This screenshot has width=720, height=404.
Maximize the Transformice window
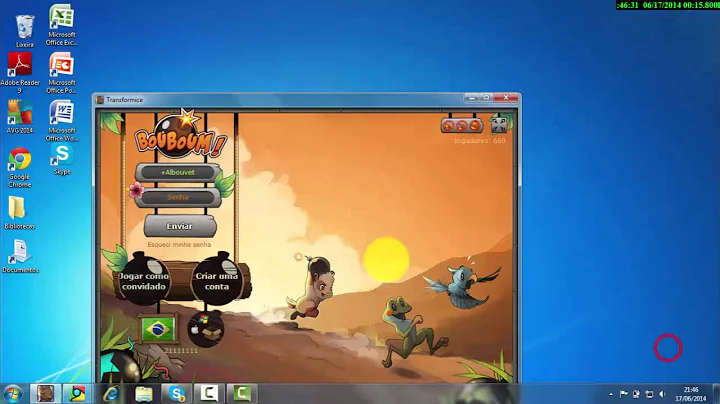click(x=486, y=98)
